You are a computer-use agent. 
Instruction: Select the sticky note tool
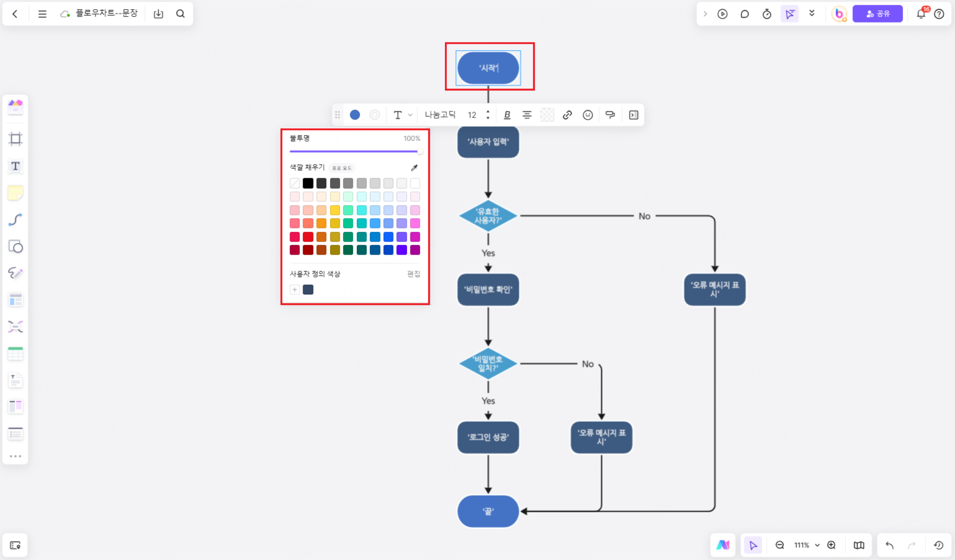pyautogui.click(x=16, y=193)
